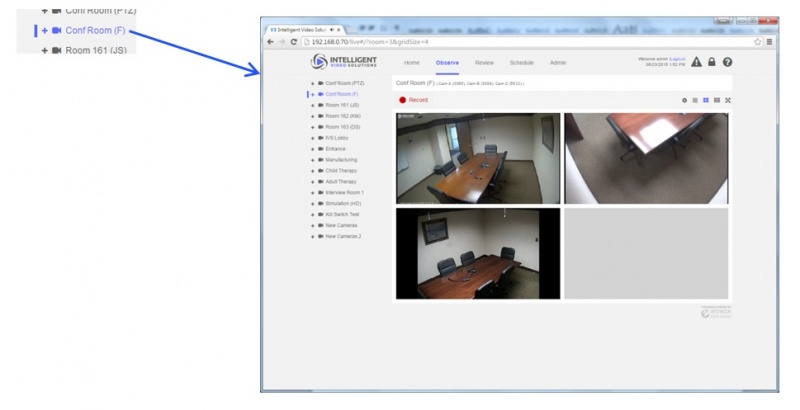Expand the Room 162 (KM) node
Screen dimensions: 800x410
(x=313, y=116)
